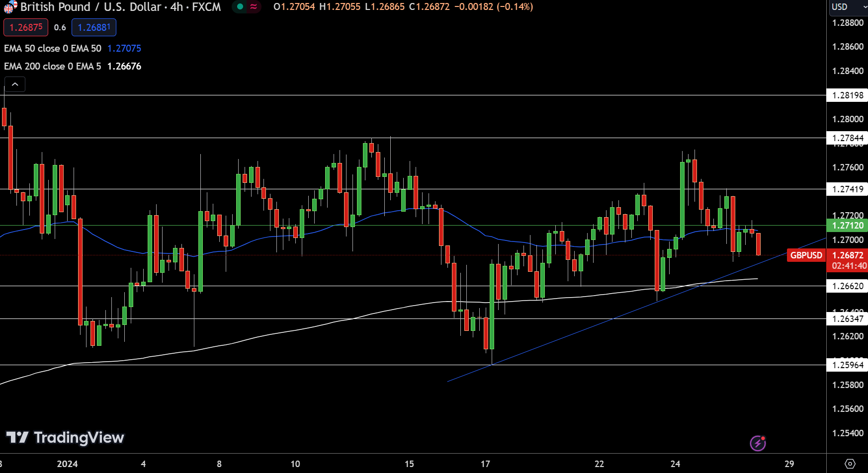Select the EMA 50 close indicator legend
This screenshot has height=473, width=868.
coord(53,48)
